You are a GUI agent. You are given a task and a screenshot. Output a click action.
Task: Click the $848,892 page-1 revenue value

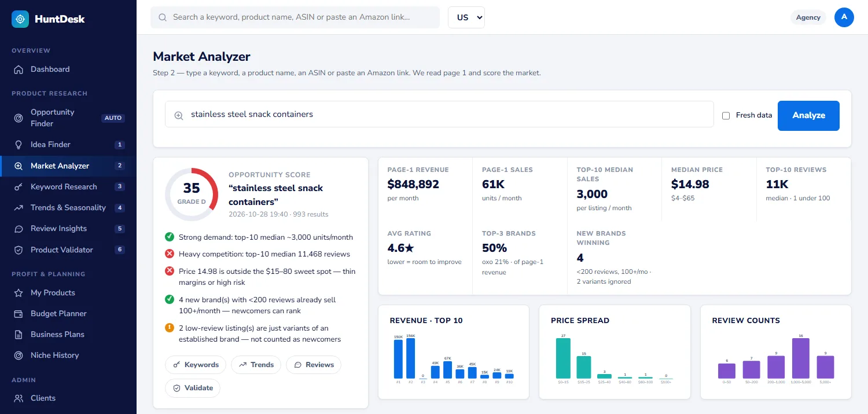[413, 185]
